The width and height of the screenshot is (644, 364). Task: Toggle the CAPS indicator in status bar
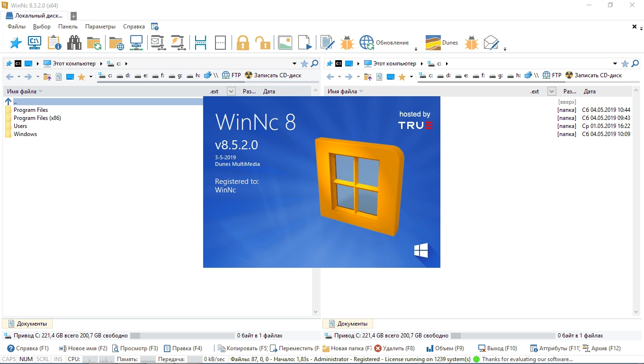tap(9, 359)
